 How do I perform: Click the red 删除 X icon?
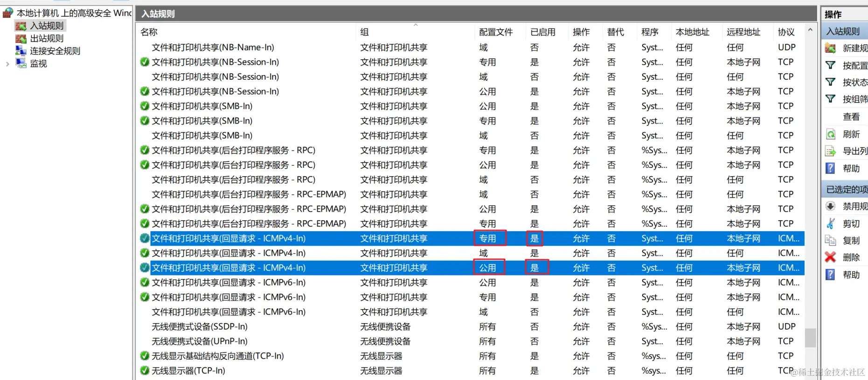coord(830,257)
